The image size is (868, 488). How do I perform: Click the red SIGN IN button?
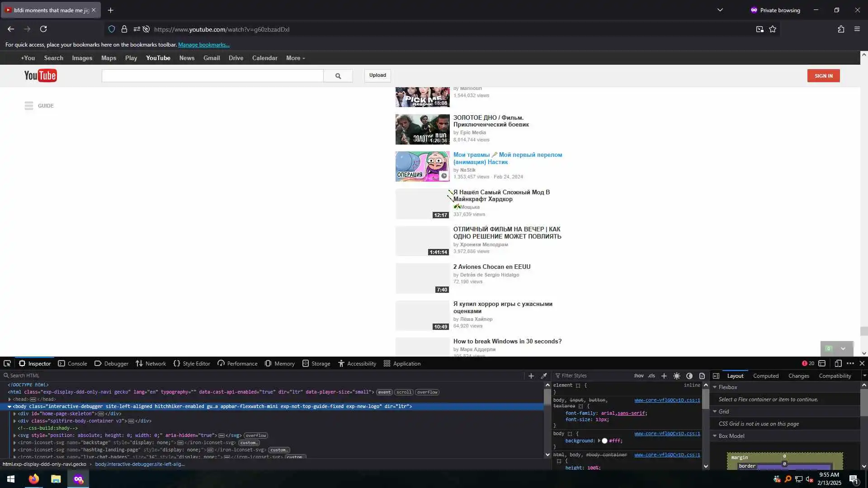pyautogui.click(x=823, y=76)
